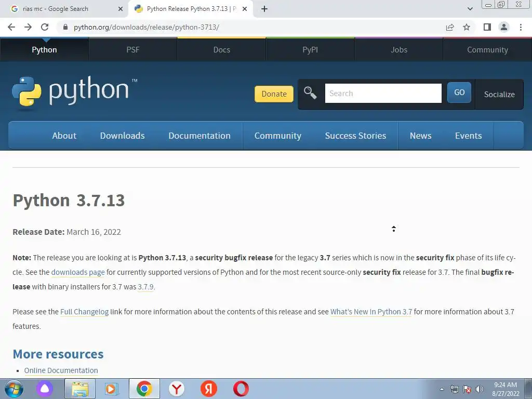Viewport: 532px width, 399px height.
Task: Open Windows Explorer from the taskbar
Action: (x=79, y=389)
